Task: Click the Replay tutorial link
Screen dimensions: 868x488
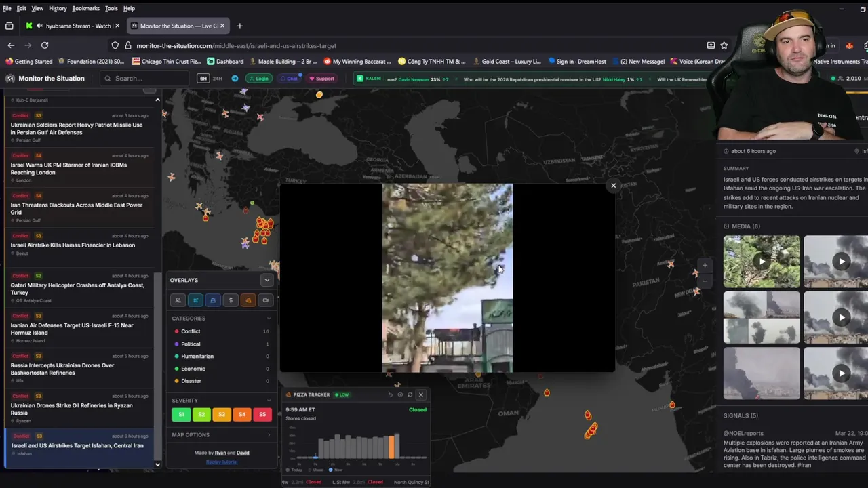Action: 222,462
